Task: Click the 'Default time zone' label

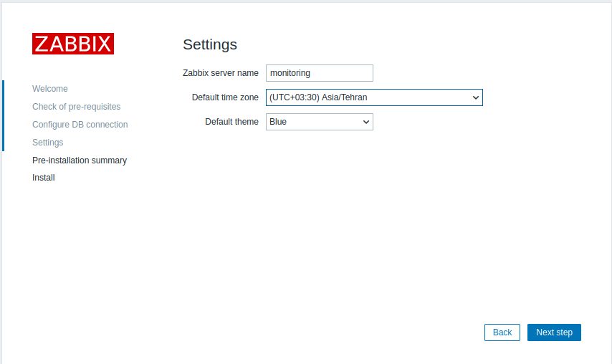Action: tap(225, 97)
